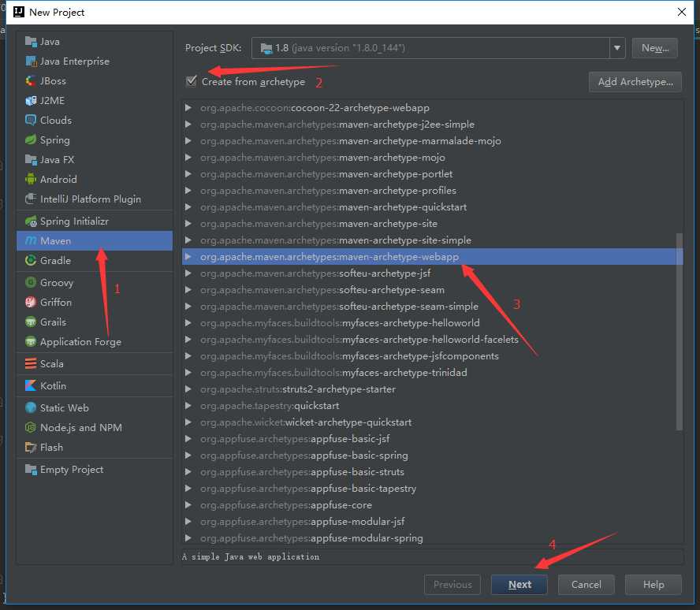
Task: Click the Gradle icon
Action: coord(31,260)
